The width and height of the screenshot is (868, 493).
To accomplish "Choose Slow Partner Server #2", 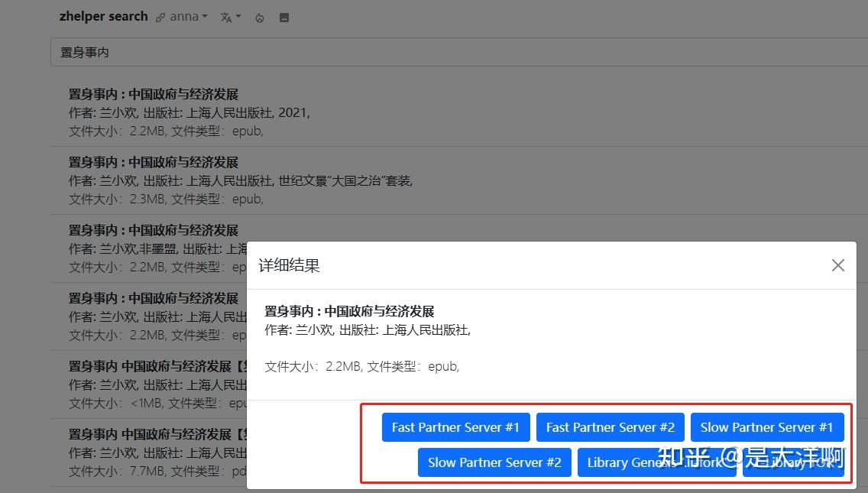I will 494,462.
